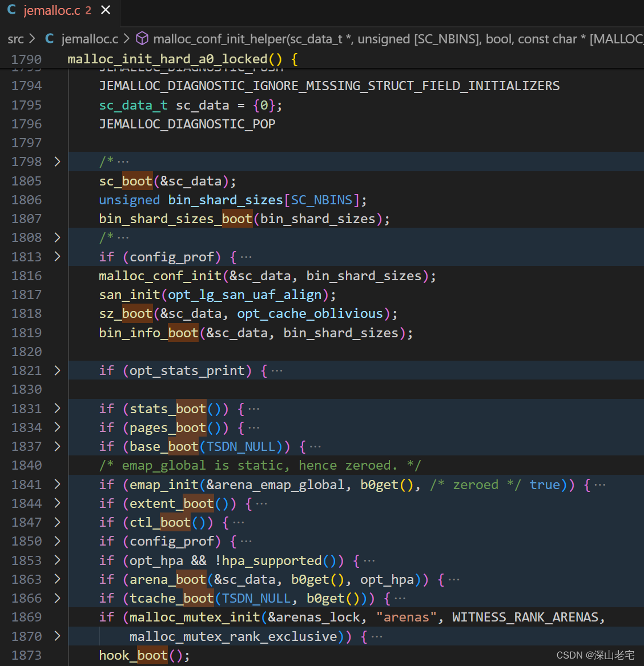Expand the opt_hpa condition block at line 1853

point(57,560)
